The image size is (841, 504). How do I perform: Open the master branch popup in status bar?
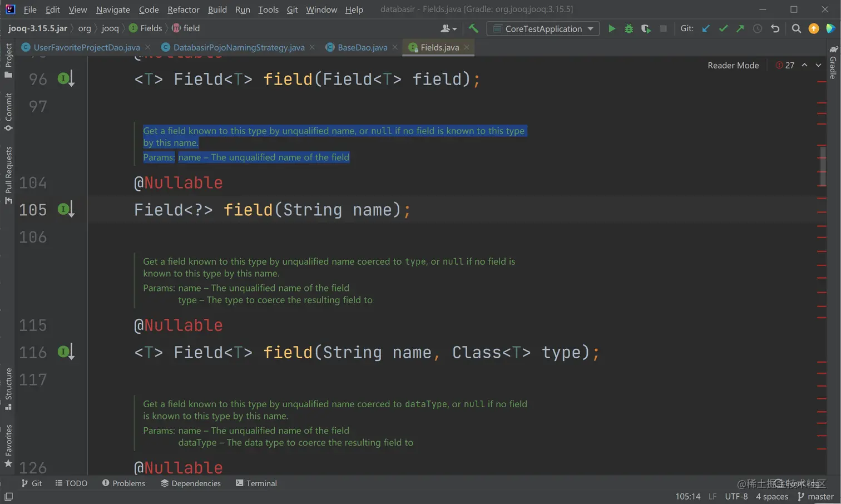click(x=816, y=496)
